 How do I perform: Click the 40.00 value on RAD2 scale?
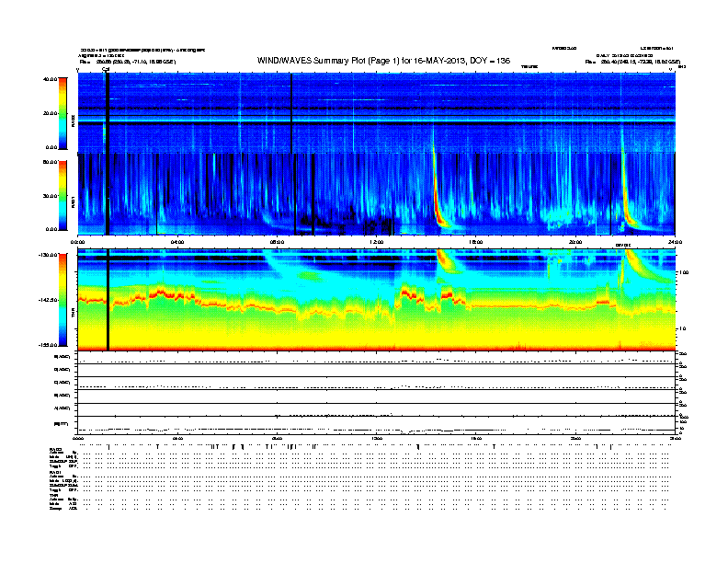[x=50, y=79]
